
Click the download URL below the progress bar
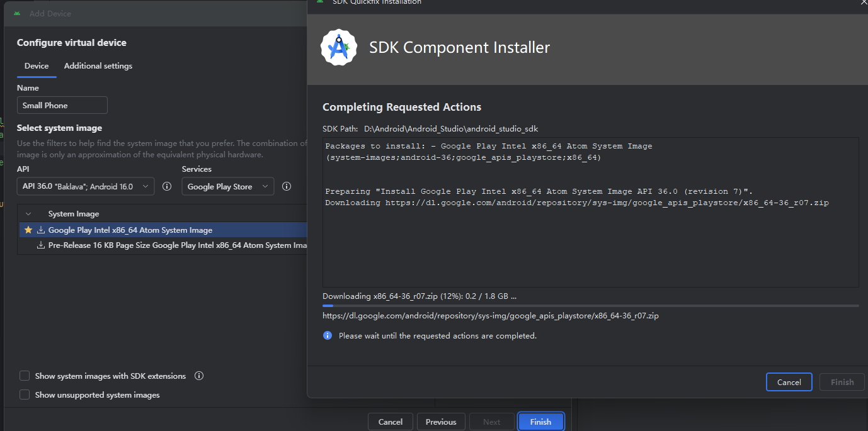[x=491, y=316]
